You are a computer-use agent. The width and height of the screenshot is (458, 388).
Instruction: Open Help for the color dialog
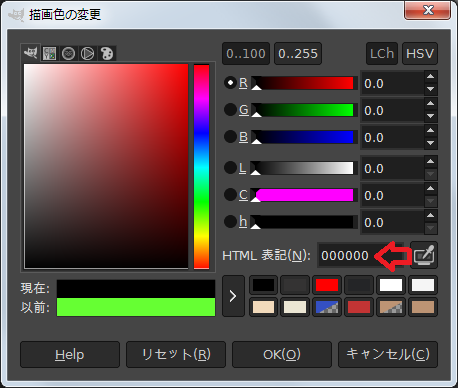[70, 354]
